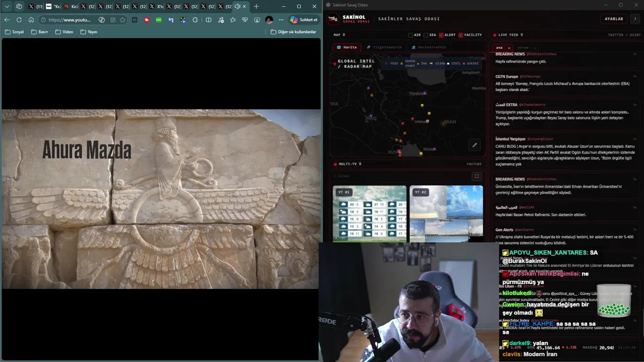The height and width of the screenshot is (362, 644).
Task: Open a new tab with plus icon
Action: point(256,7)
